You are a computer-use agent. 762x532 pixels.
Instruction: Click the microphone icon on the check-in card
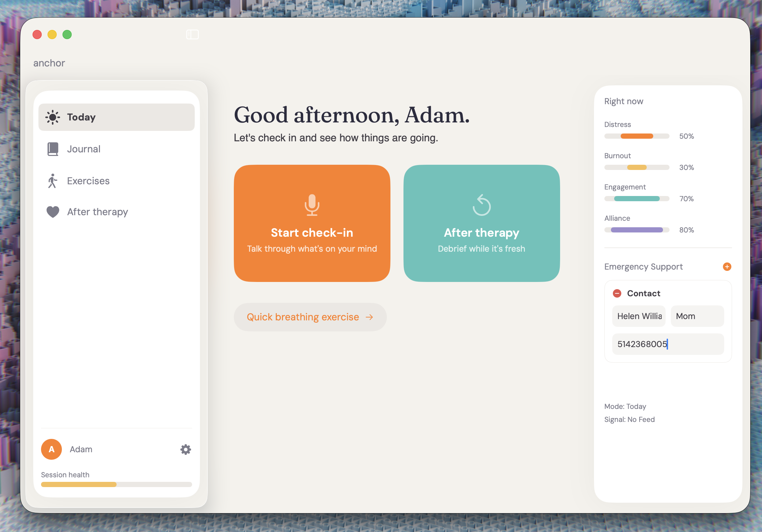pos(312,205)
